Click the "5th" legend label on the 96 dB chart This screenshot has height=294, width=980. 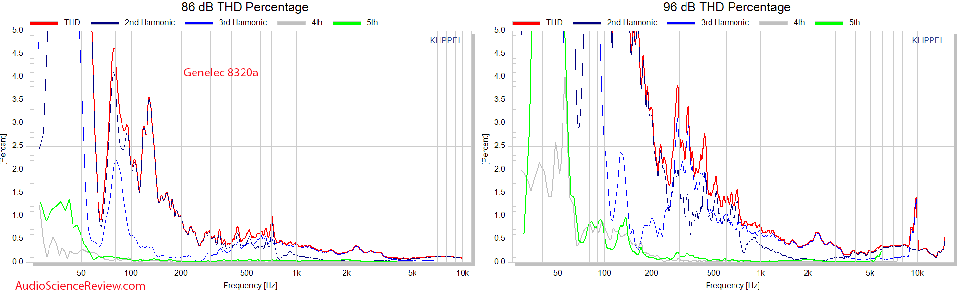pyautogui.click(x=855, y=23)
